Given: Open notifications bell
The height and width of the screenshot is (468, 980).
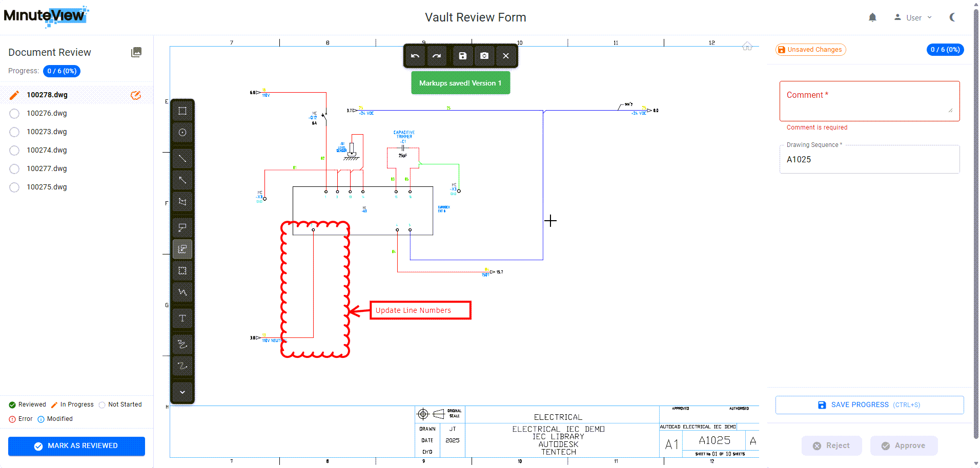Looking at the screenshot, I should pos(872,17).
